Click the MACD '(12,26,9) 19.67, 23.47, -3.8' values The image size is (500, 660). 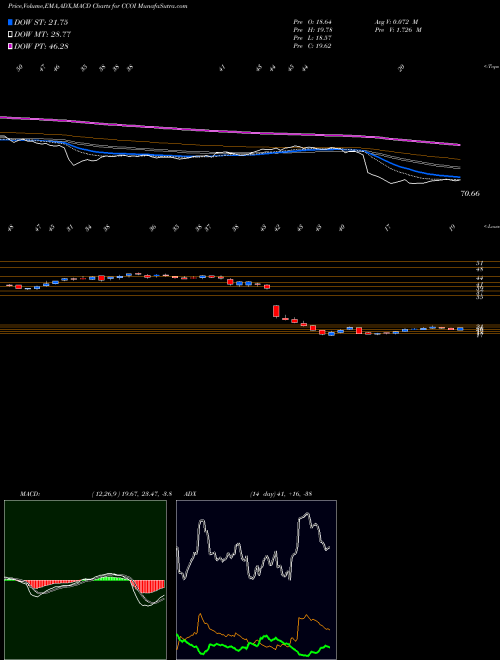point(131,493)
